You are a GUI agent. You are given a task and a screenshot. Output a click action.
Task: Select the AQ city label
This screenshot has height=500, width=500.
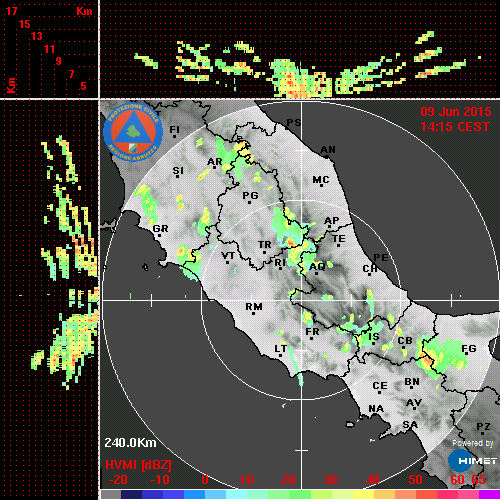pos(317,266)
